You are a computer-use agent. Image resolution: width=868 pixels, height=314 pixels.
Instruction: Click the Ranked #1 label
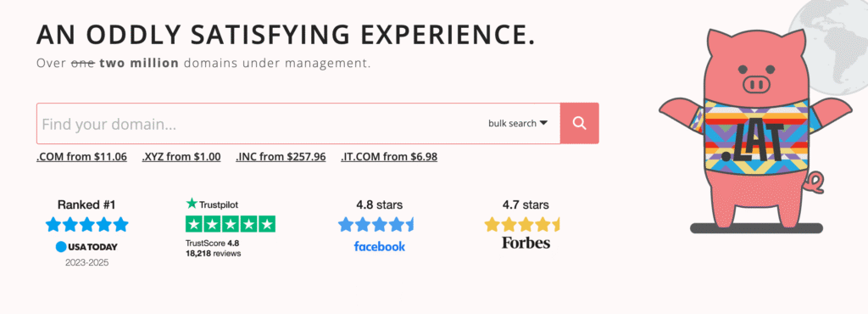[86, 205]
